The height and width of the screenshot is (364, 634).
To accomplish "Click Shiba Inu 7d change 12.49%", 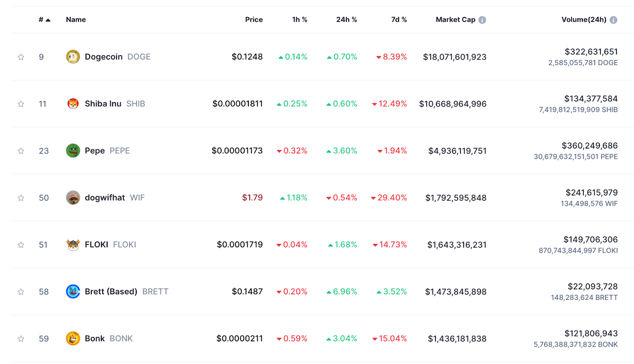I will [x=390, y=104].
